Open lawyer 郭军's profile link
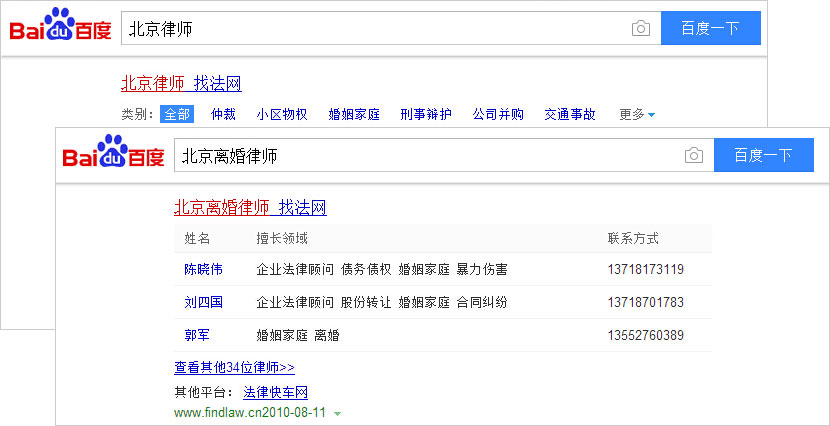830x426 pixels. pyautogui.click(x=197, y=335)
